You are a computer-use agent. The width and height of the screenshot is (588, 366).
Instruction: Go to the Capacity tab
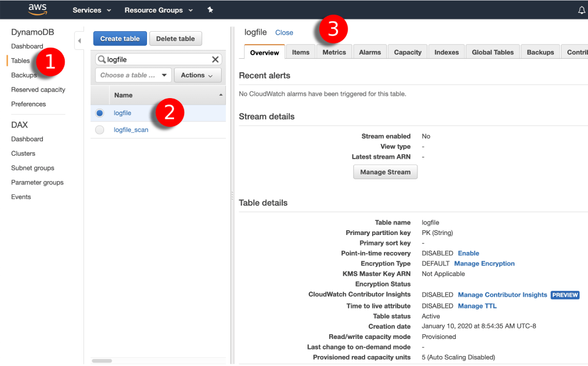tap(407, 52)
